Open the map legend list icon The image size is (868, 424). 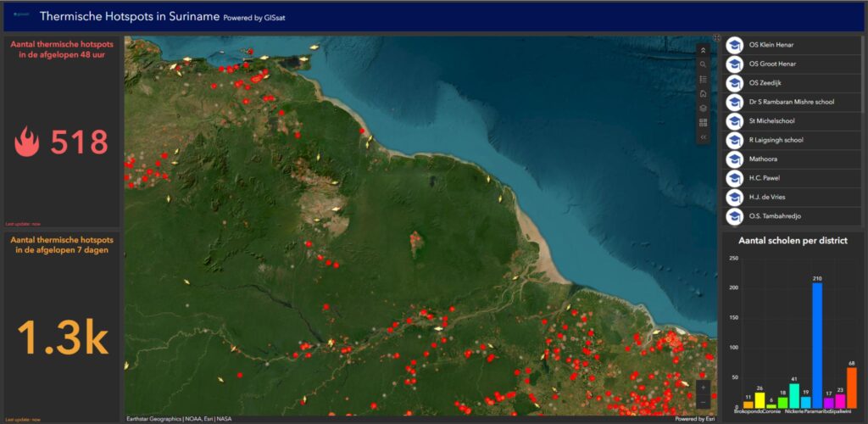click(703, 79)
